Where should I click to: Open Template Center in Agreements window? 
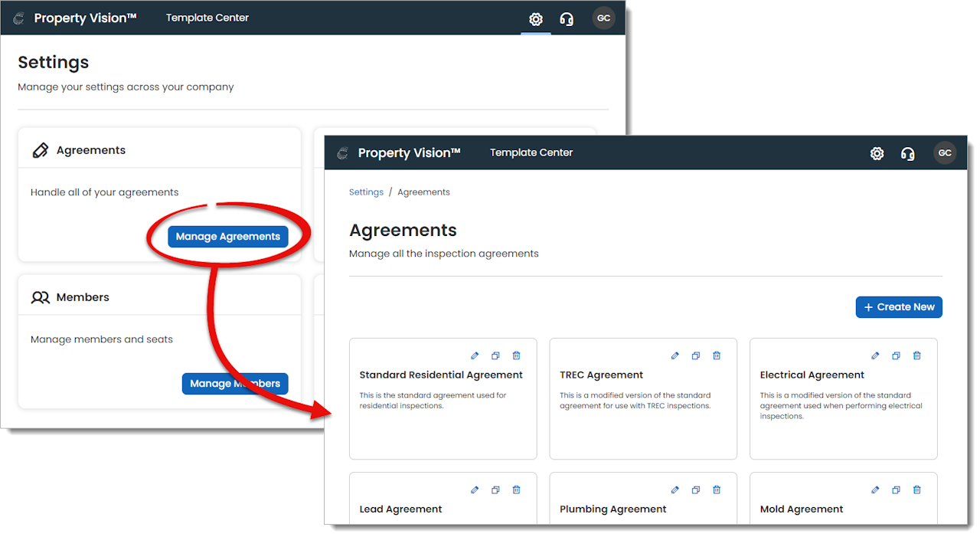[x=531, y=152]
